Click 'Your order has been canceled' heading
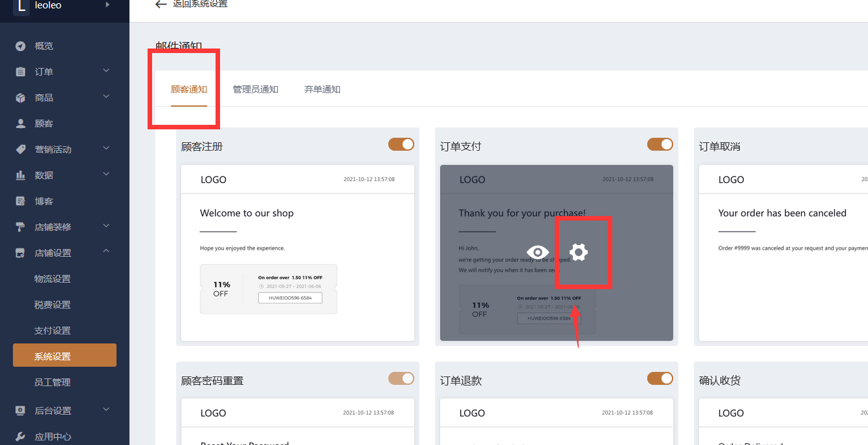Screen dimensions: 868x445 (783, 213)
